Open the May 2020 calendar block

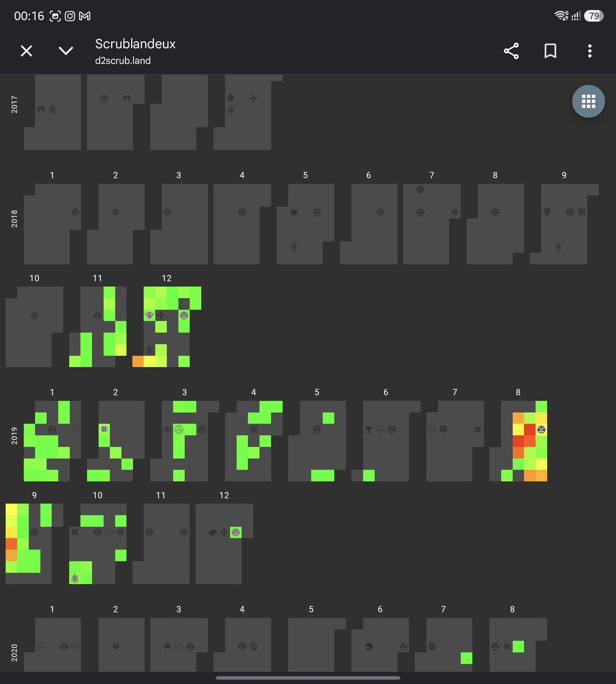[317, 645]
